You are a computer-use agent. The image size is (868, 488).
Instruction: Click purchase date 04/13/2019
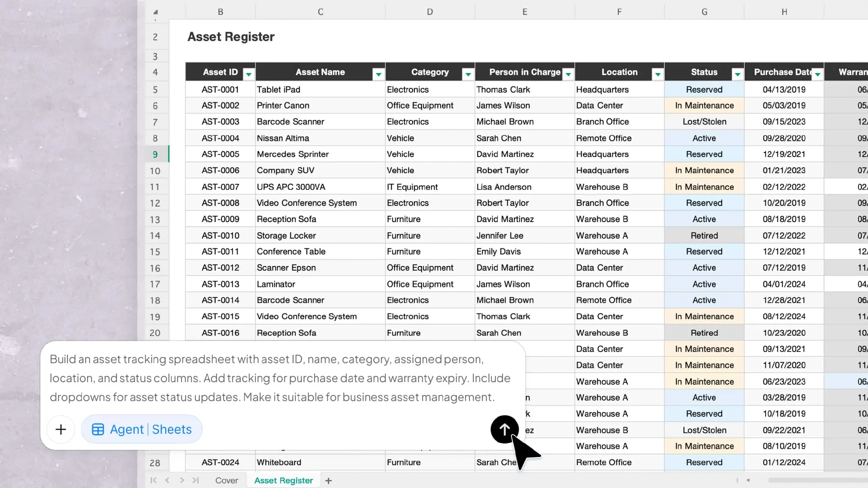[x=784, y=89]
